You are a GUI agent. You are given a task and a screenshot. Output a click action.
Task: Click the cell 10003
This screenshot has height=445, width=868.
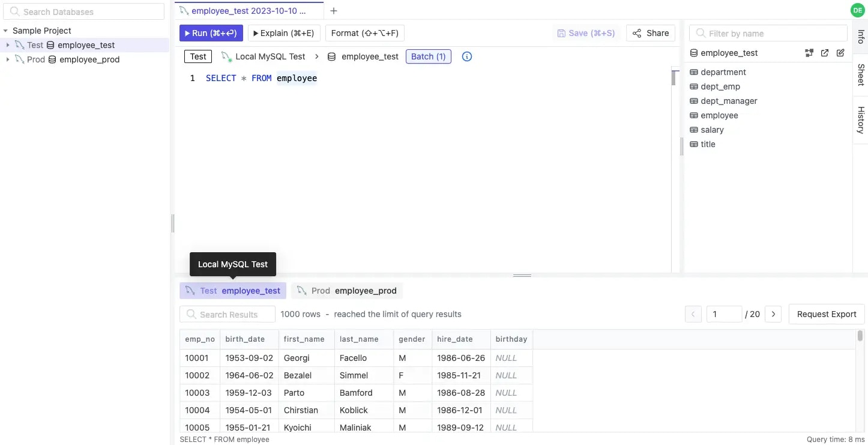point(200,393)
